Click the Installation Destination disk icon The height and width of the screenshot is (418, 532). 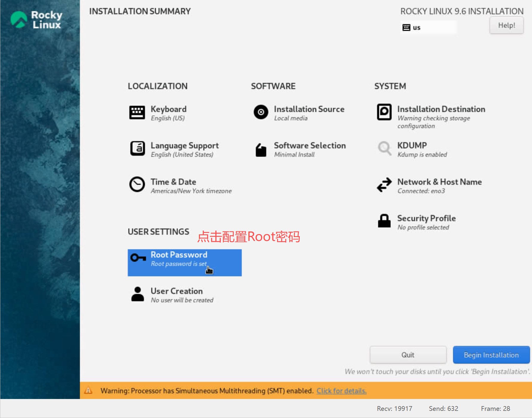pyautogui.click(x=384, y=112)
